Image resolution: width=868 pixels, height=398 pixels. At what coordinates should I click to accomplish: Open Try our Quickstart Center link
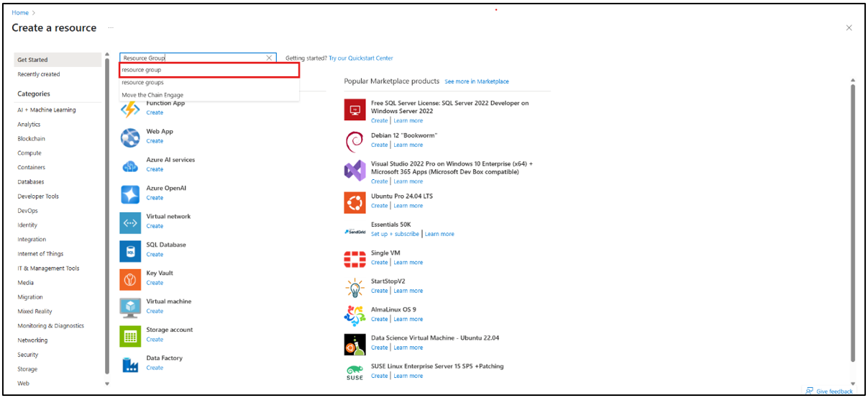(360, 58)
